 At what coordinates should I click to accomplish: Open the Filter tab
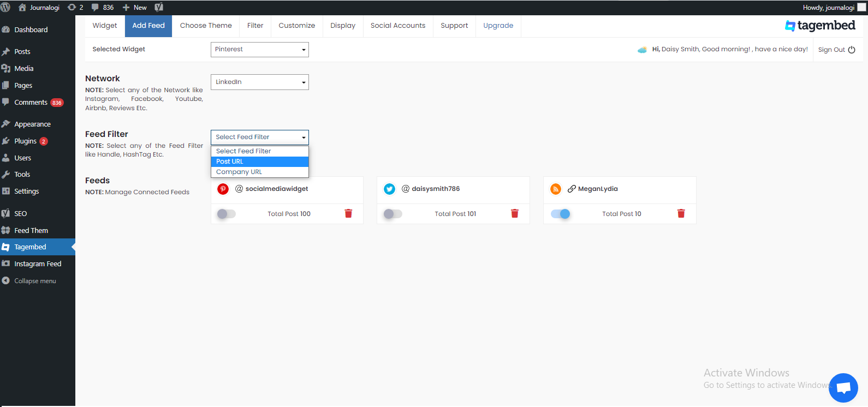tap(255, 26)
